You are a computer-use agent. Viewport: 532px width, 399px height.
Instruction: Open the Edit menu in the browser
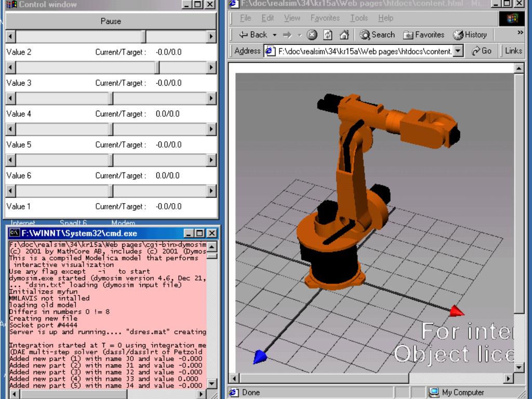(268, 18)
